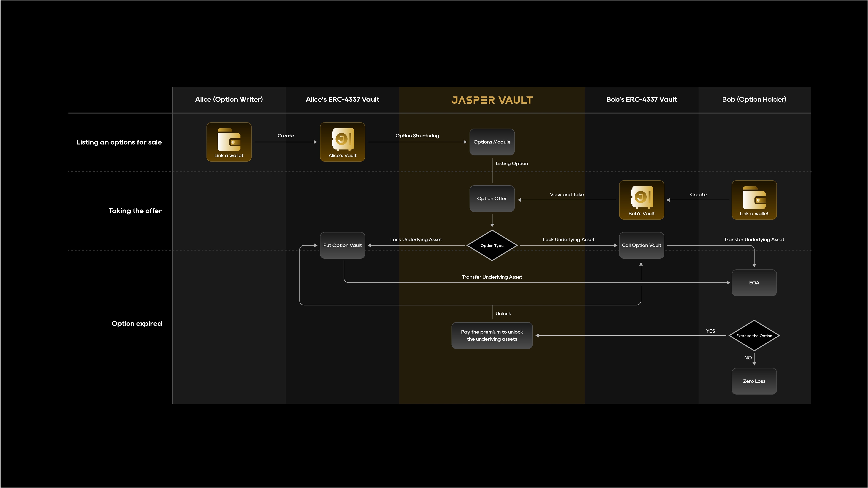Click the Taking the offer row label
The image size is (868, 488).
[x=135, y=211]
